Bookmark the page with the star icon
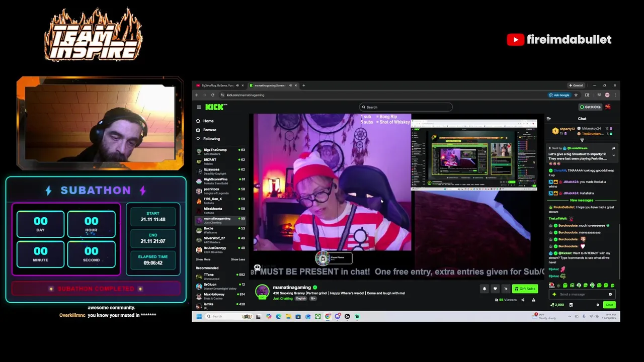This screenshot has width=644, height=362. tap(576, 95)
